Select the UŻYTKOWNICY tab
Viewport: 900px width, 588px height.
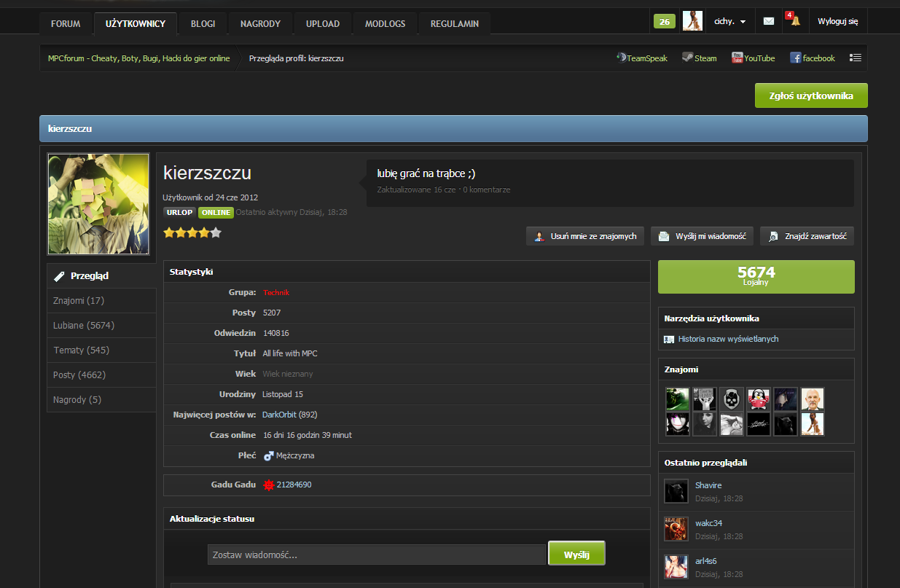point(136,23)
